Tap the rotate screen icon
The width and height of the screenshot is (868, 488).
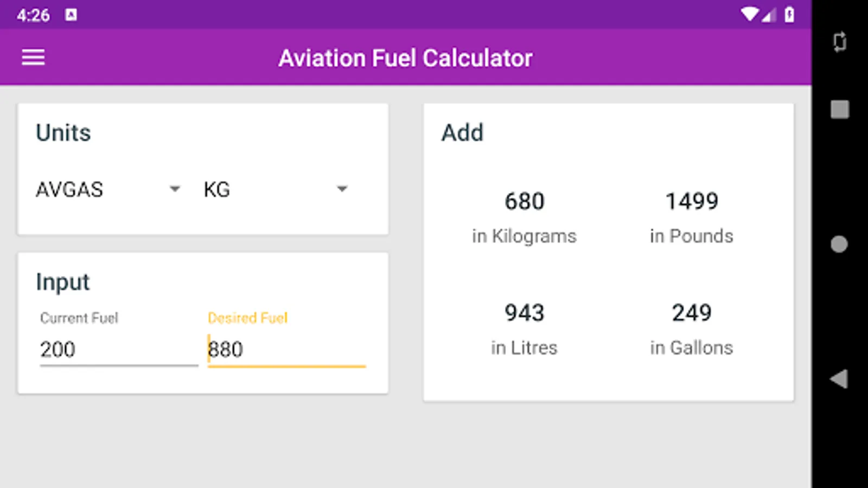[839, 42]
